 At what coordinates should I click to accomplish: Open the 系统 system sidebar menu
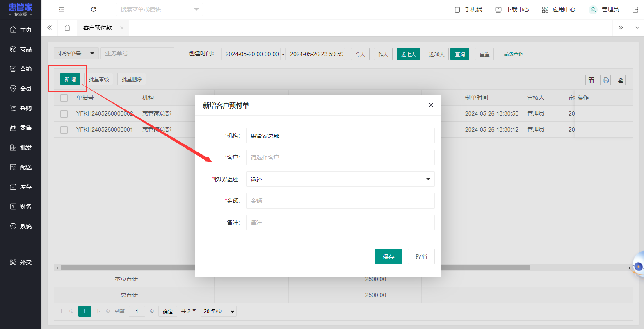tap(21, 226)
